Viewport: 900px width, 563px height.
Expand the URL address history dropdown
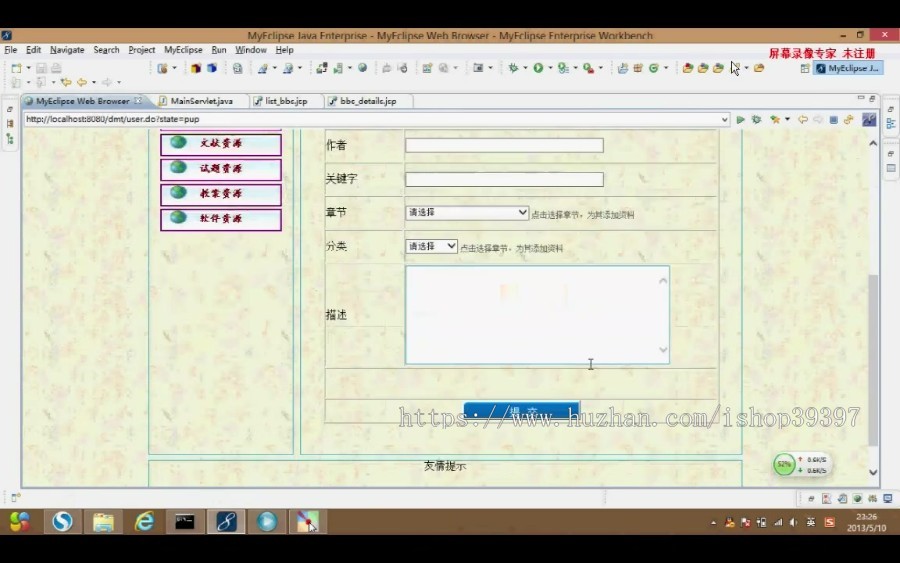tap(724, 119)
